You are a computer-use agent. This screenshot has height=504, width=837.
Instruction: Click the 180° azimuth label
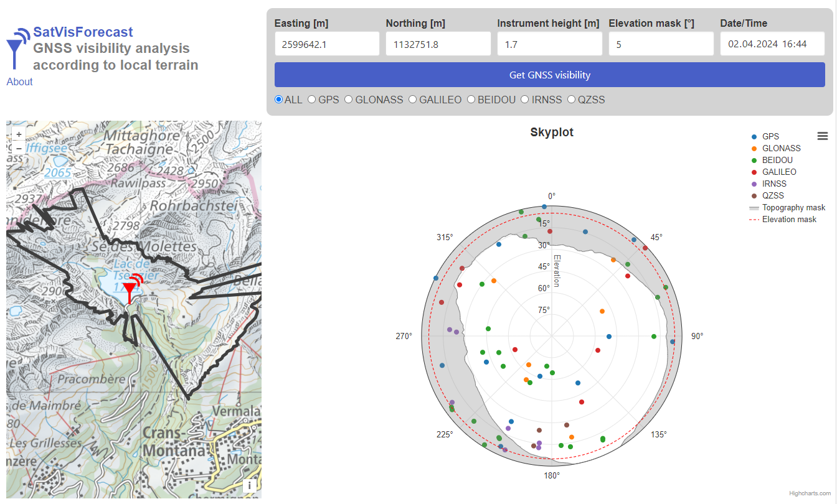click(552, 475)
